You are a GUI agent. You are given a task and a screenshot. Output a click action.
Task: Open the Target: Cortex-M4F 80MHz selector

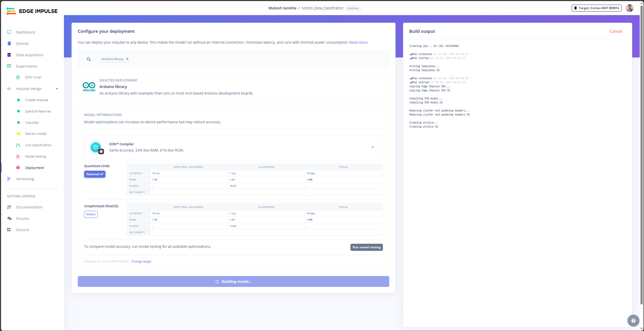coord(597,8)
